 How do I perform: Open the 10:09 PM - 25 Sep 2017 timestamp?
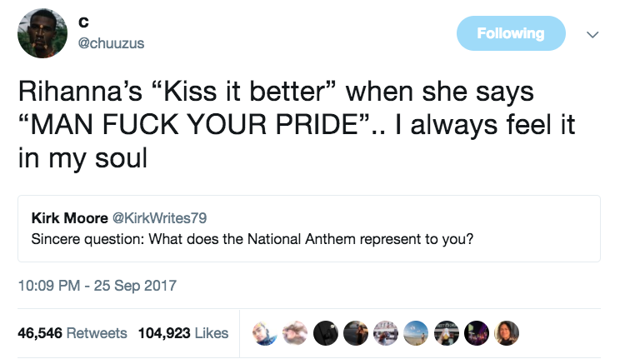point(97,286)
